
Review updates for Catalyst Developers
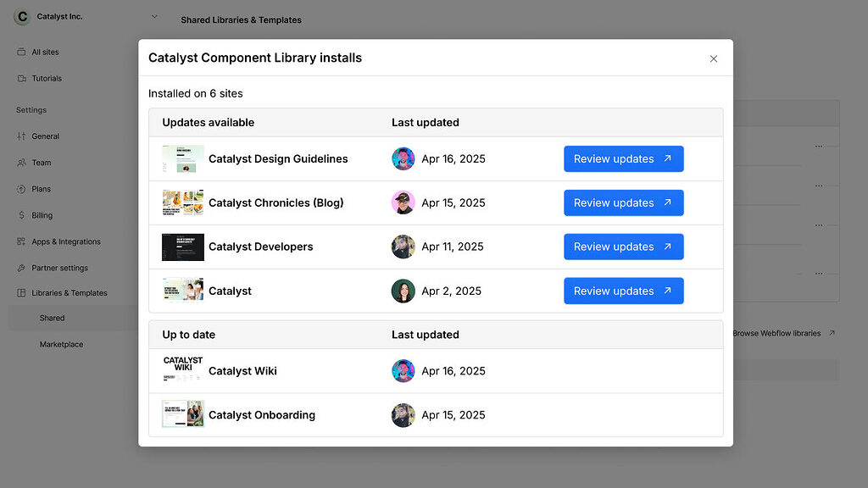pyautogui.click(x=623, y=247)
